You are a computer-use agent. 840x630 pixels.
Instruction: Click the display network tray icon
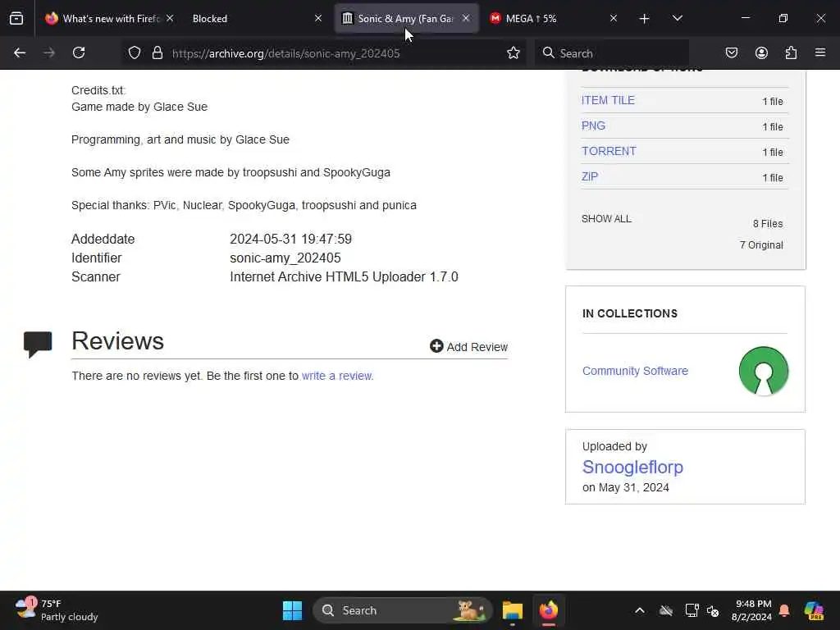(692, 610)
